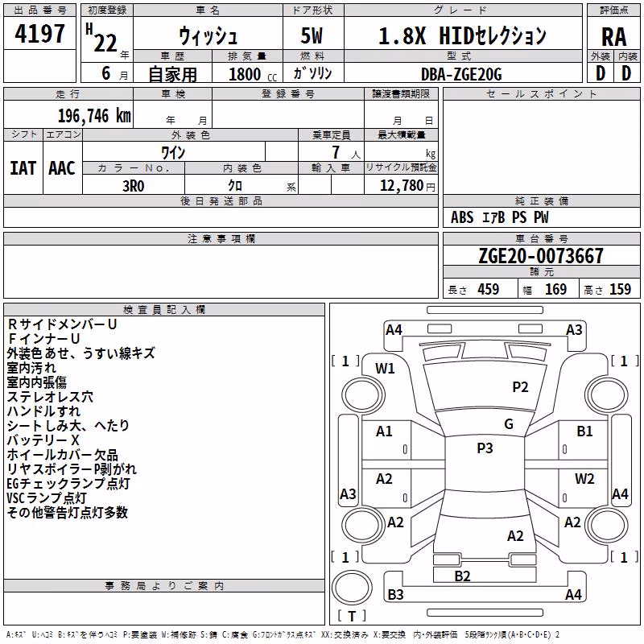Select the spare tire [T] symbol
The image size is (644, 644).
coord(352,616)
